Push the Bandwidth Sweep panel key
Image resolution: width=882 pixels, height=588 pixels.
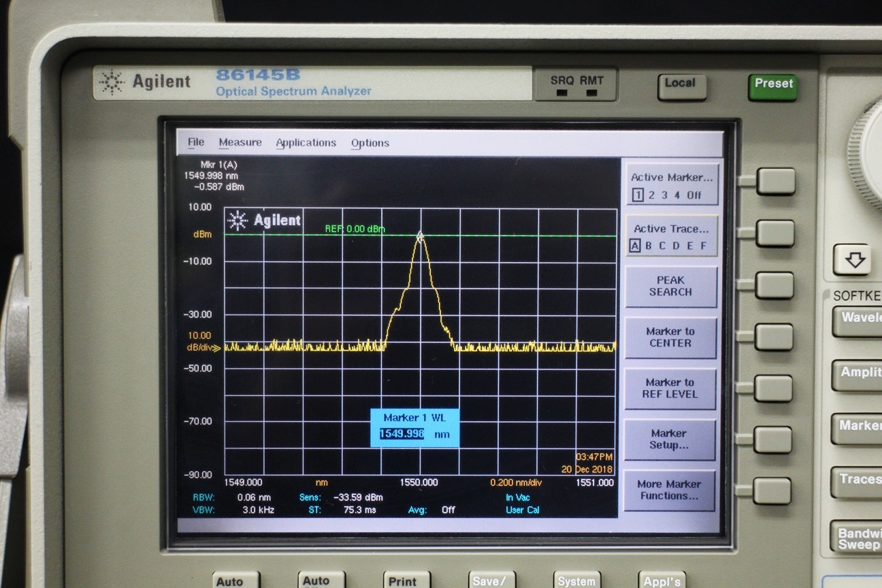click(856, 538)
